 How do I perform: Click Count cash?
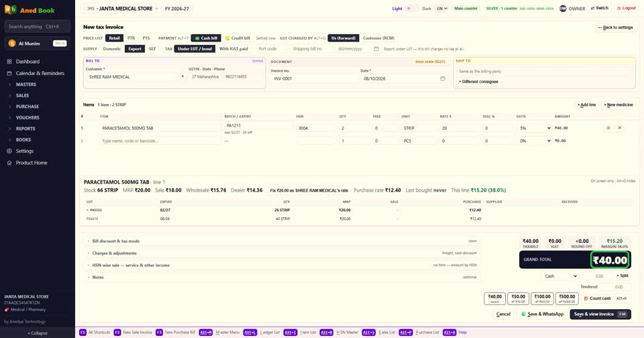(x=605, y=298)
